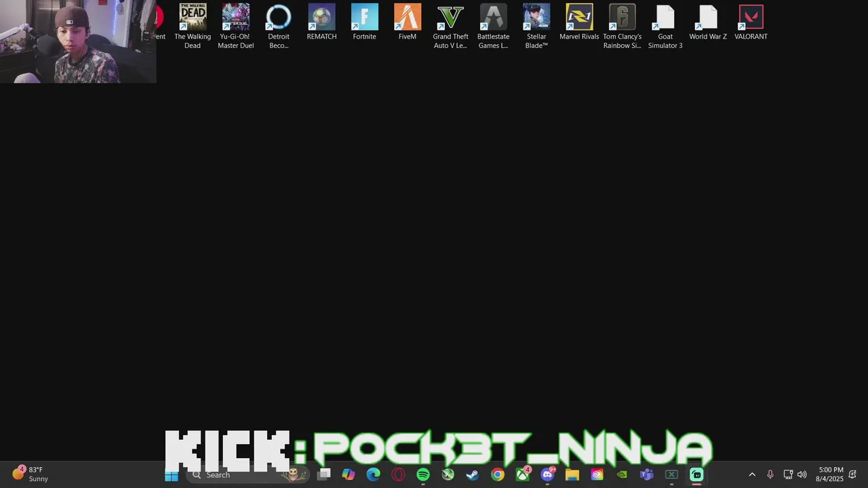
Task: Click the microphone tray icon
Action: click(x=770, y=474)
